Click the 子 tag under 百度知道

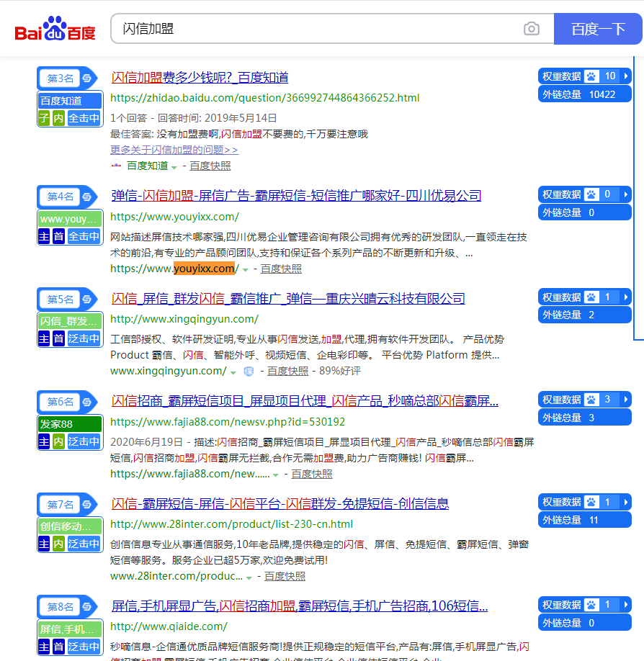44,119
